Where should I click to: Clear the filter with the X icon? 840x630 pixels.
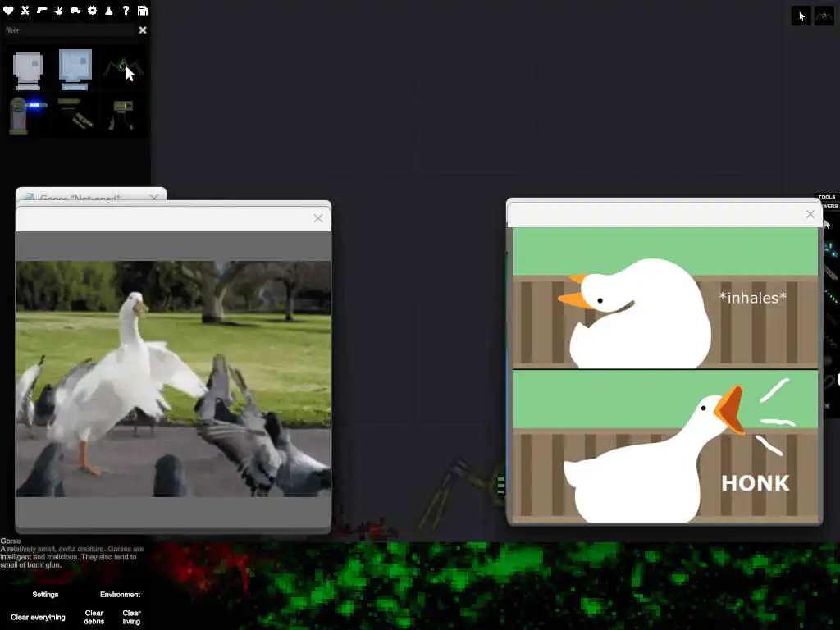coord(143,30)
